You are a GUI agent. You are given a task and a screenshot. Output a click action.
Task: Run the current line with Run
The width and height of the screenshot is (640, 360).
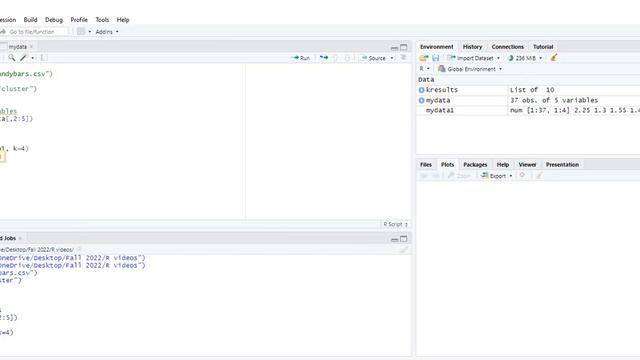click(x=300, y=58)
